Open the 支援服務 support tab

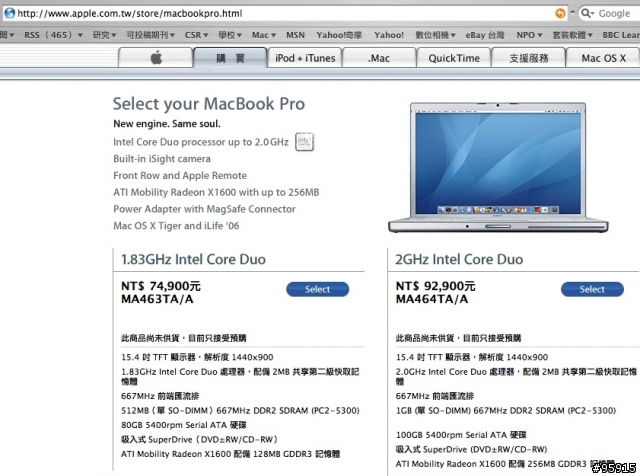(x=529, y=58)
